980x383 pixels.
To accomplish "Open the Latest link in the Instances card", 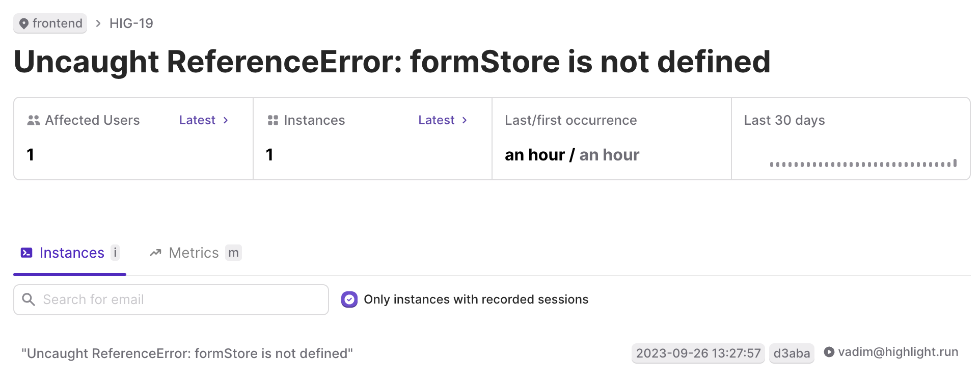I will [437, 120].
